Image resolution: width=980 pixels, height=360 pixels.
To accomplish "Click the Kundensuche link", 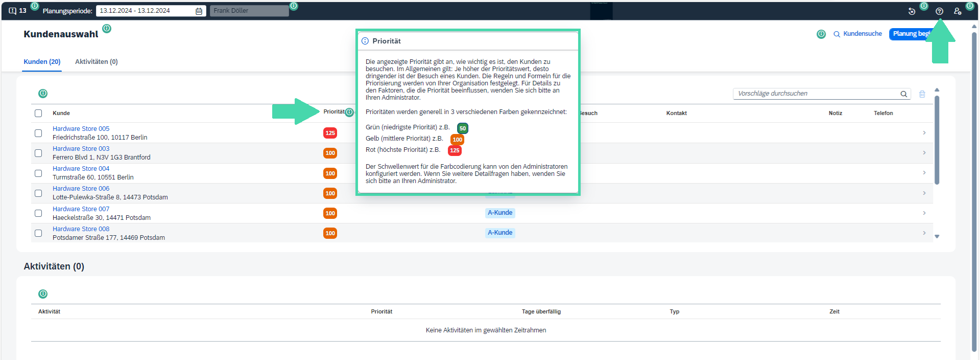I will coord(858,34).
